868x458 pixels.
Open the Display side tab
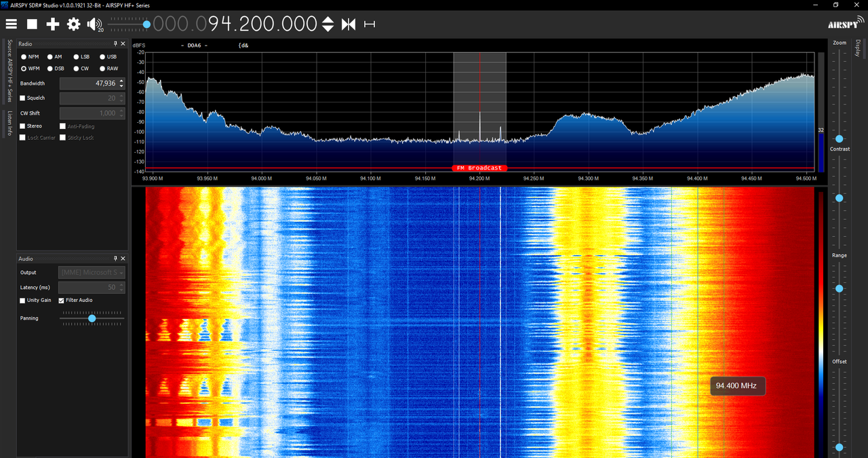tap(858, 48)
